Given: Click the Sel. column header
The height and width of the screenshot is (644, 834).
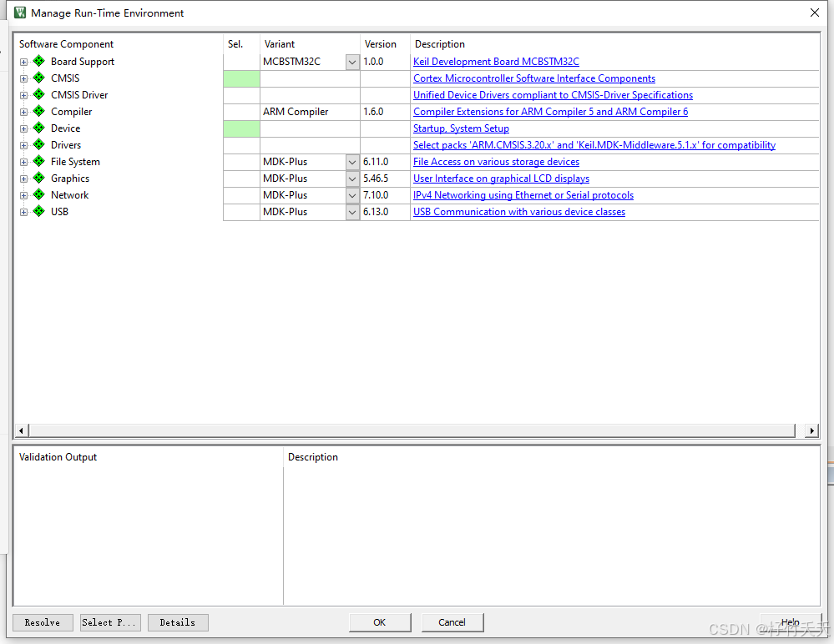Looking at the screenshot, I should 235,44.
